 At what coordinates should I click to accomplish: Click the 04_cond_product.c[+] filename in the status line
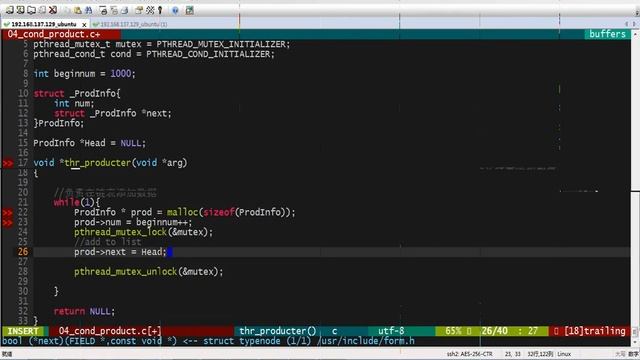pyautogui.click(x=110, y=331)
